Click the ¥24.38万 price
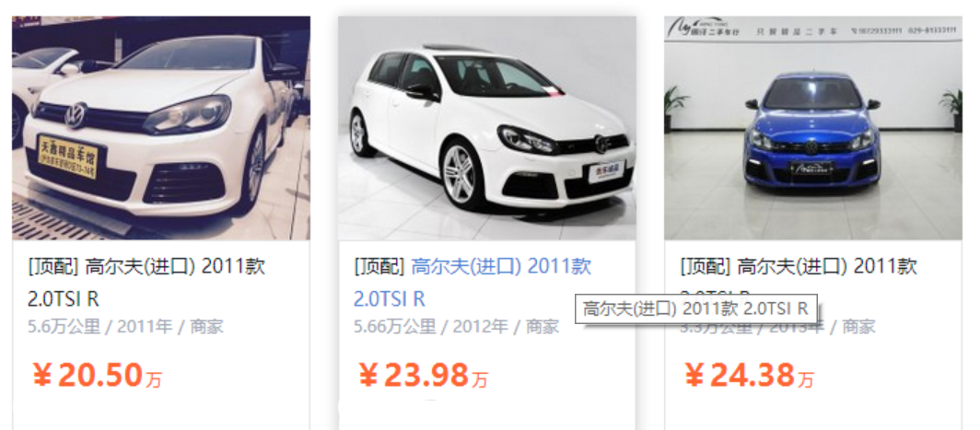980x430 pixels. click(750, 376)
